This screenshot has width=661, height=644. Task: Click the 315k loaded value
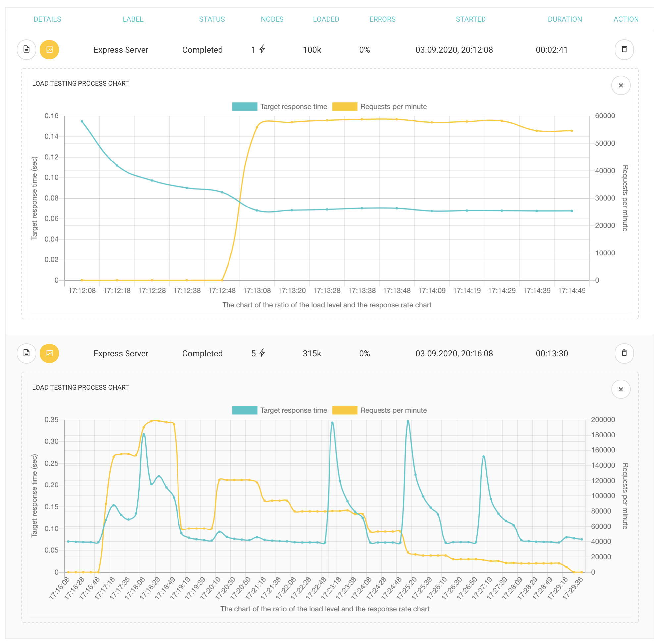[x=312, y=354]
